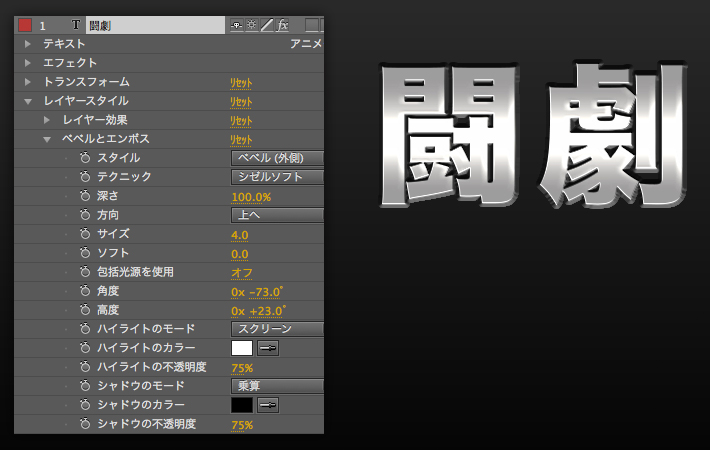Image resolution: width=710 pixels, height=450 pixels.
Task: Click the fx effects switch icon
Action: 283,25
